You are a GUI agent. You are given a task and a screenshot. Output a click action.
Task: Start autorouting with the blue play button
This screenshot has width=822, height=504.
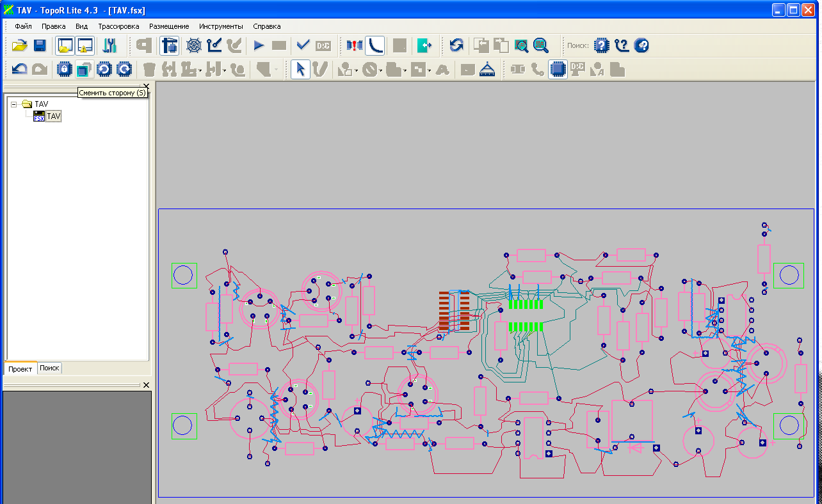(x=259, y=45)
